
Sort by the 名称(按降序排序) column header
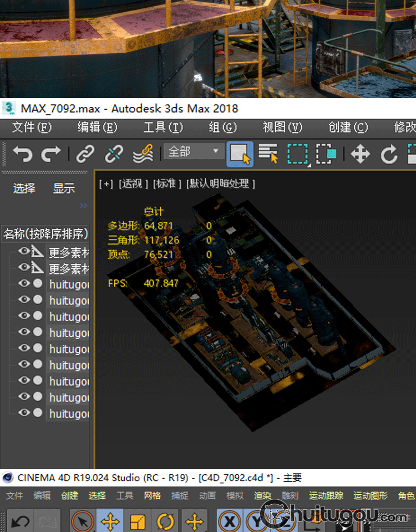(45, 234)
